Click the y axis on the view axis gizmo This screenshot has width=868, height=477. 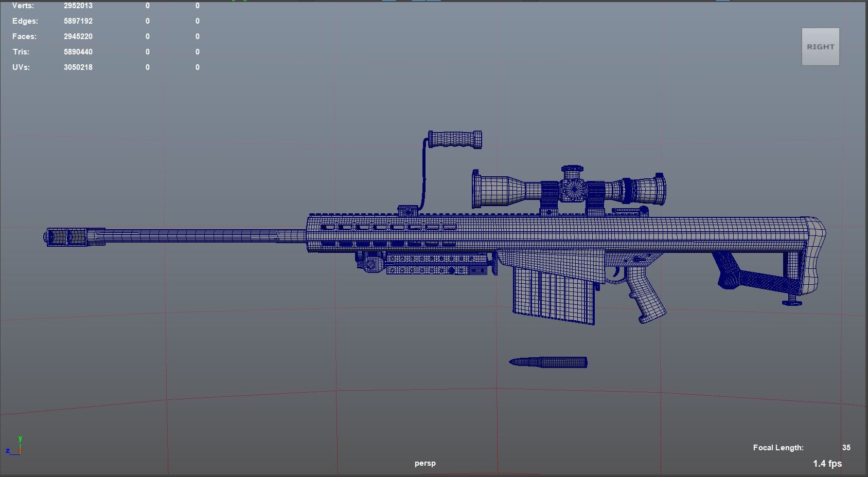[x=20, y=439]
